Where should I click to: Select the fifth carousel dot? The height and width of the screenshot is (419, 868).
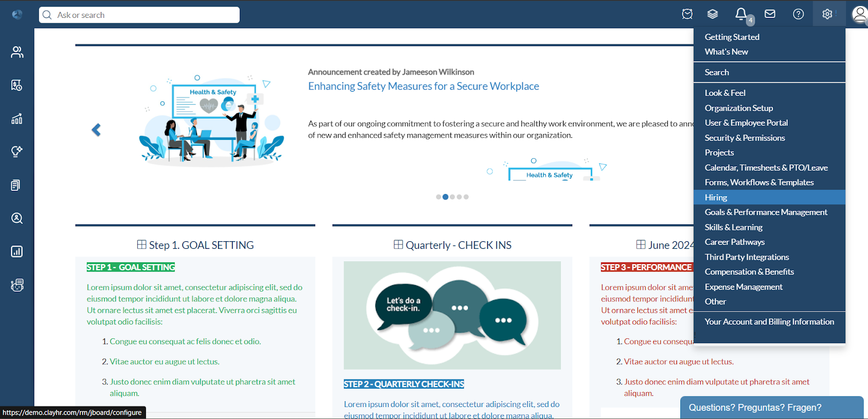click(x=466, y=197)
